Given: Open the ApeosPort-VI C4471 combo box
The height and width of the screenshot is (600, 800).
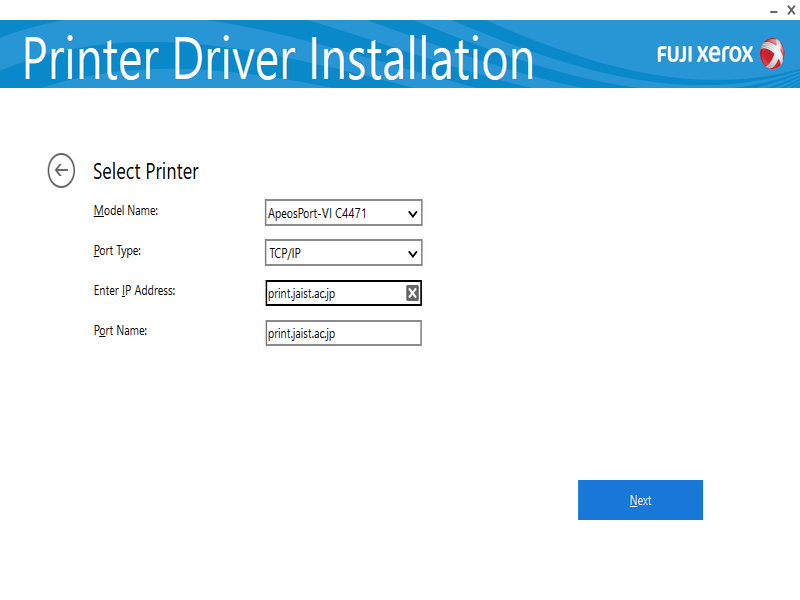Looking at the screenshot, I should pos(330,214).
